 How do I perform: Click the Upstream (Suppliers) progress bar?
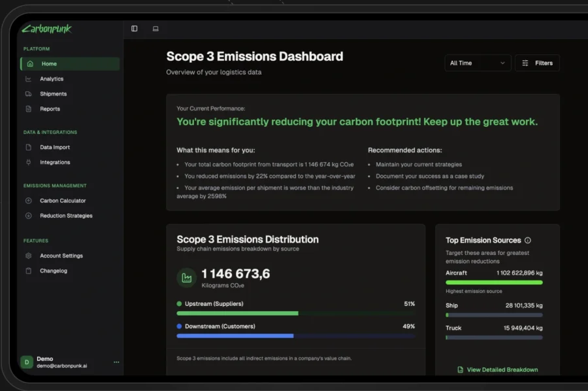pos(296,313)
